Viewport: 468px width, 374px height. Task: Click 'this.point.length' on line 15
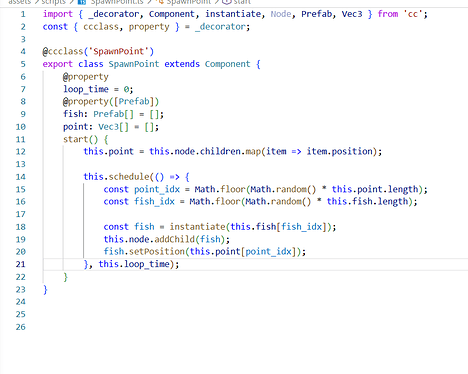point(375,189)
